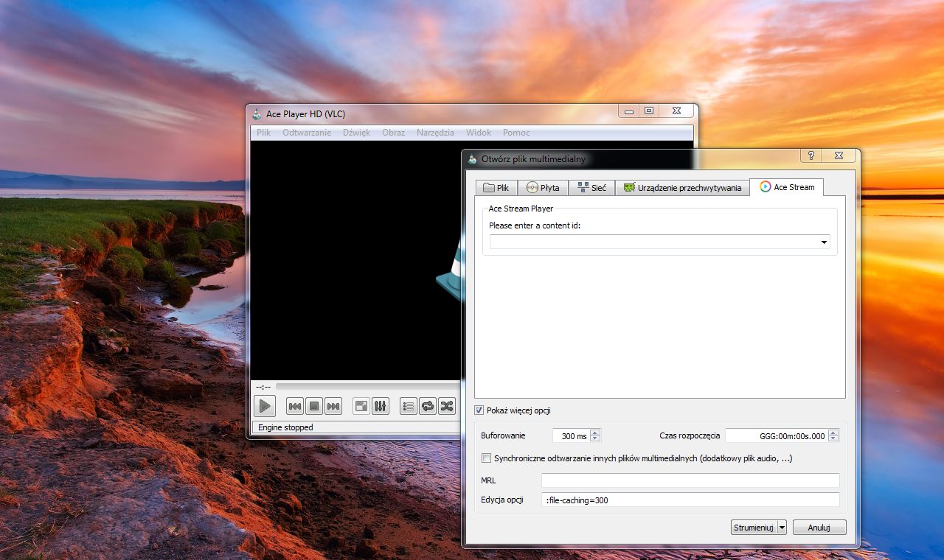Click the Previous track button
Image resolution: width=944 pixels, height=560 pixels.
(x=295, y=406)
